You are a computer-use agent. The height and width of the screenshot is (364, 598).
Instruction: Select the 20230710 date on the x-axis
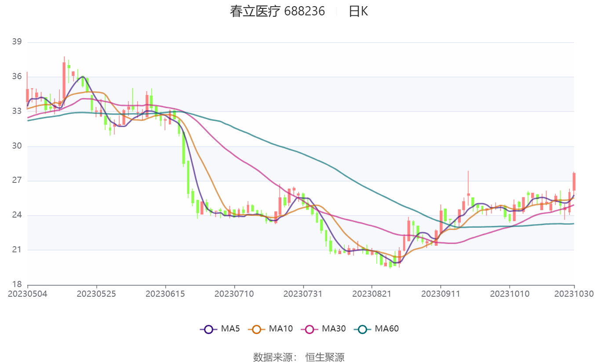[x=234, y=293]
